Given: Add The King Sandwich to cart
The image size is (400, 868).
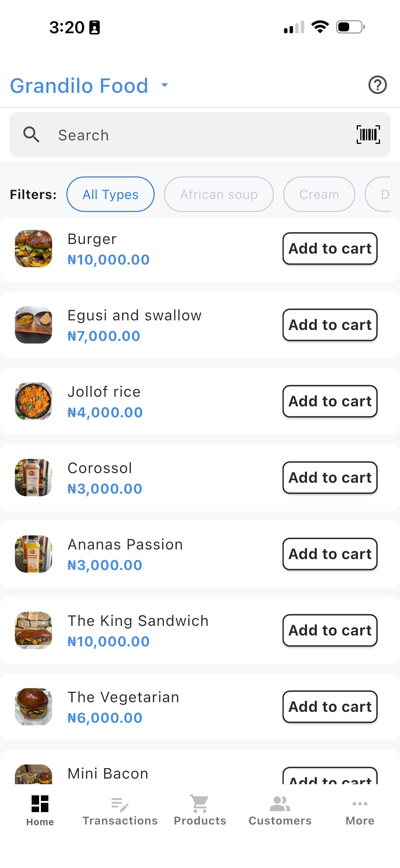Looking at the screenshot, I should tap(330, 631).
